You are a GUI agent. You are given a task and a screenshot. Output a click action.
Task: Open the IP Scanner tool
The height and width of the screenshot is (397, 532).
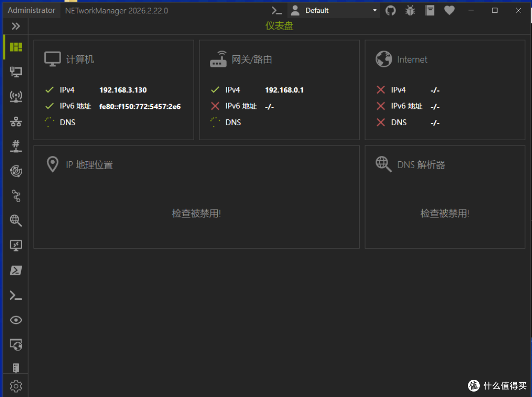16,122
